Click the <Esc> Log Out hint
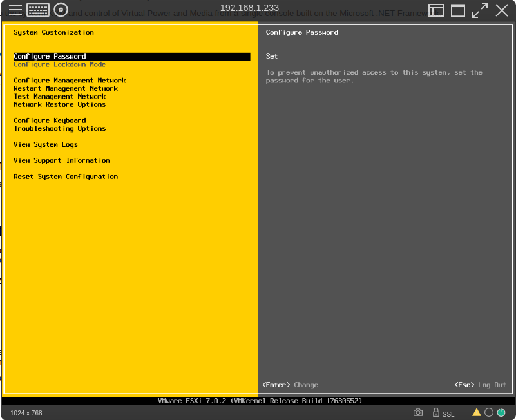Screen dimensions: 516x420 click(480, 385)
